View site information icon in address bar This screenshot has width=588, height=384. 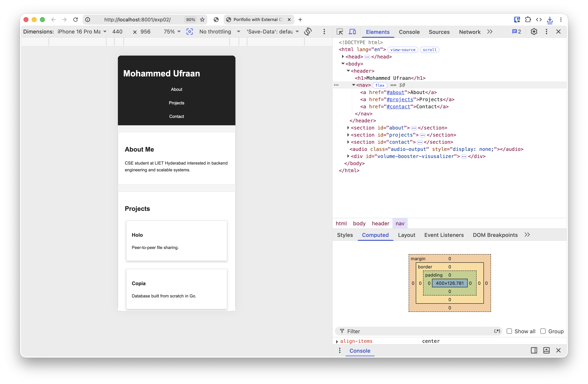[x=88, y=20]
